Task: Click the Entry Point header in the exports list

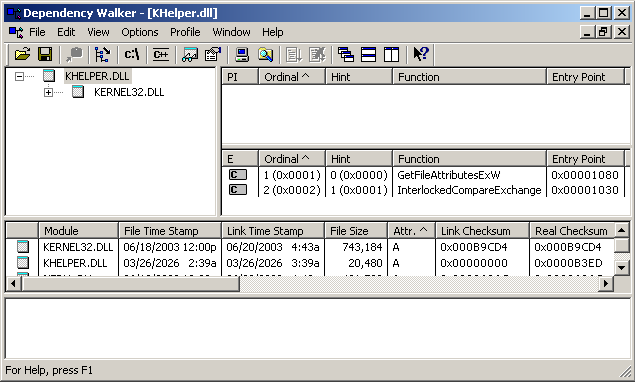Action: pos(585,158)
